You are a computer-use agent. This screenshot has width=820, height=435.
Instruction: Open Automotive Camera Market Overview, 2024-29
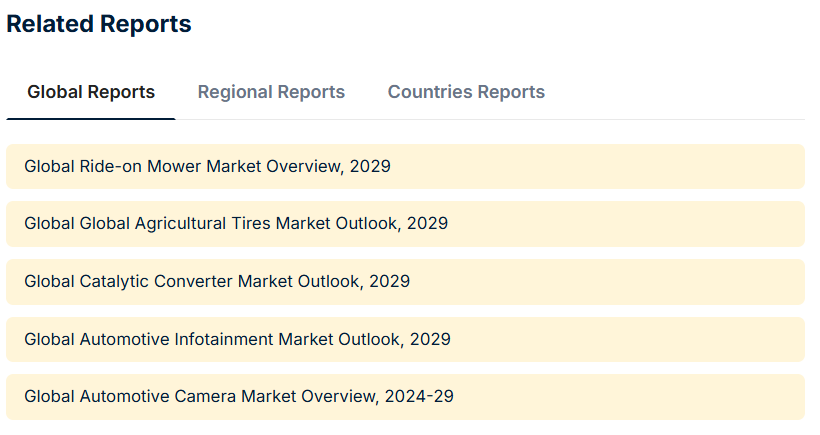[x=239, y=396]
